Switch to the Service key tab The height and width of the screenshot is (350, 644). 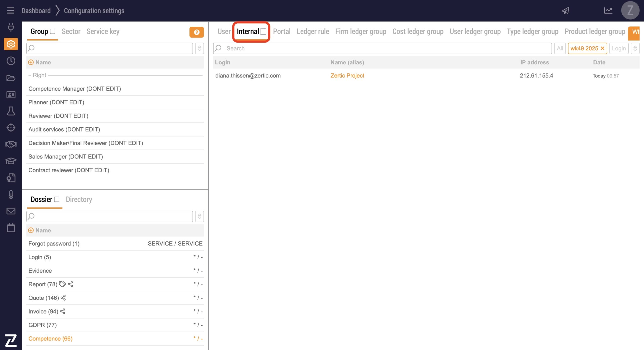(x=103, y=31)
